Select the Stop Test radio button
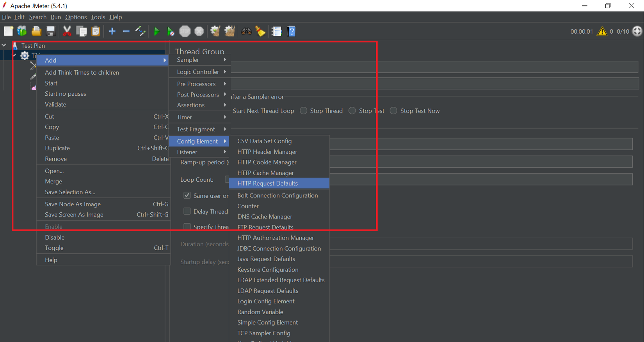Image resolution: width=644 pixels, height=342 pixels. (x=352, y=111)
